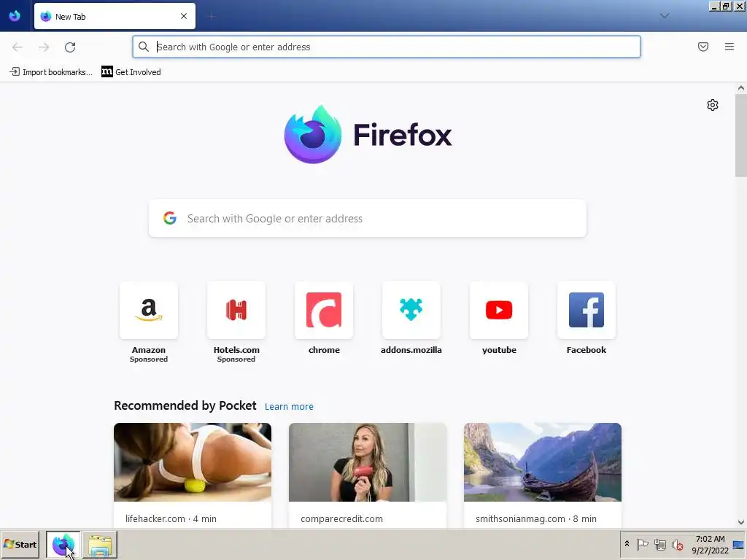The image size is (747, 560).
Task: Open the Windows Start menu
Action: point(20,544)
